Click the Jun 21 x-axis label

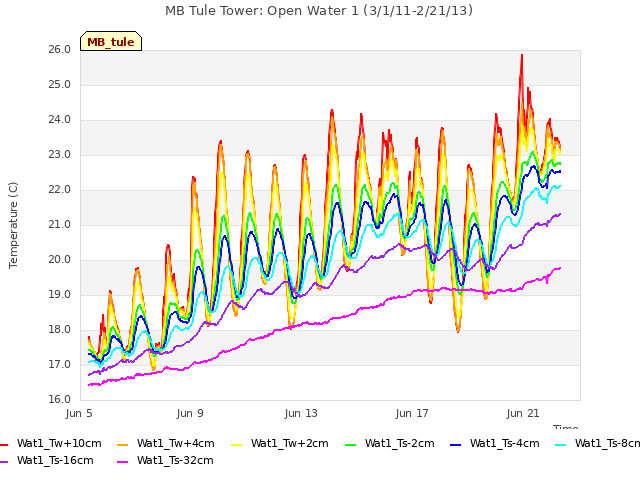523,413
